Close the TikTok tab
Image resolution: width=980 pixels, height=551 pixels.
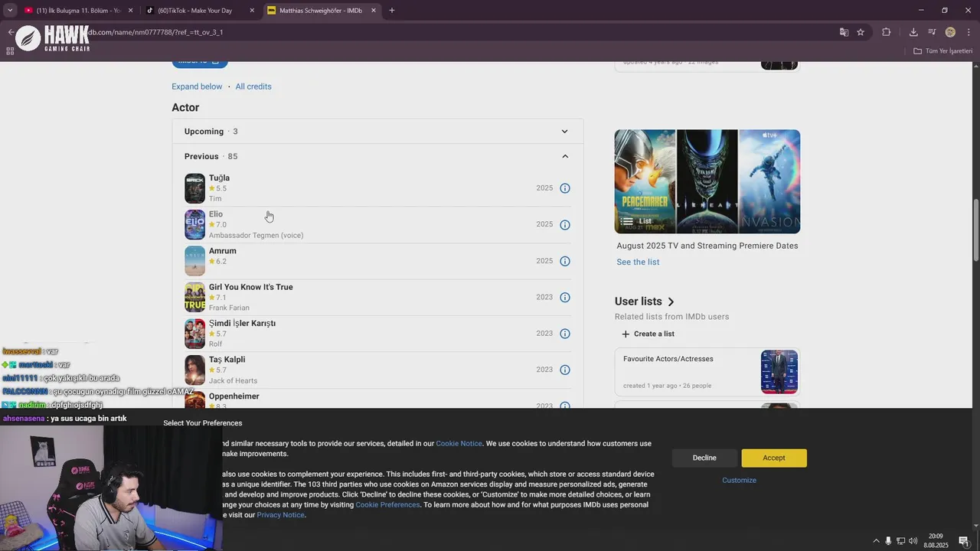tap(252, 11)
